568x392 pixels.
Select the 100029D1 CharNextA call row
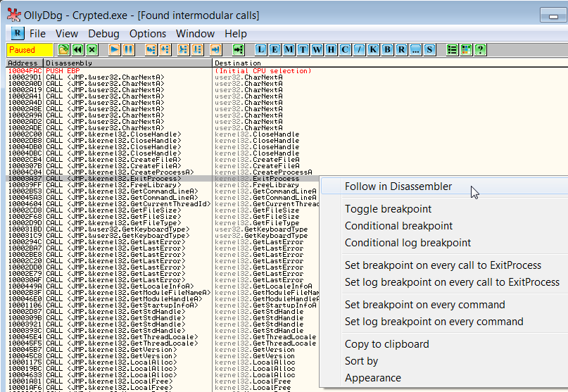click(287, 77)
